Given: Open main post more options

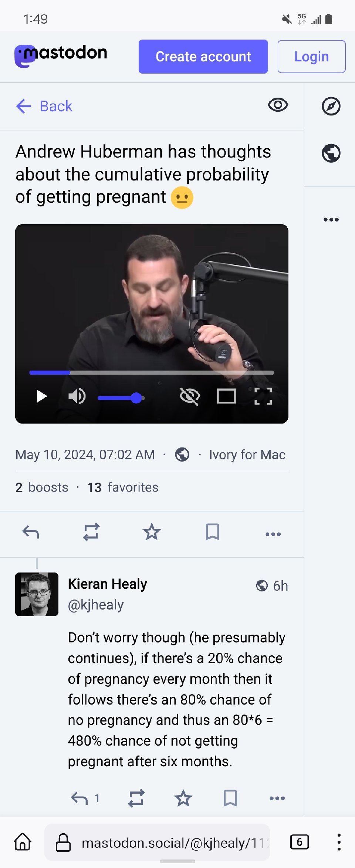Looking at the screenshot, I should pyautogui.click(x=273, y=534).
